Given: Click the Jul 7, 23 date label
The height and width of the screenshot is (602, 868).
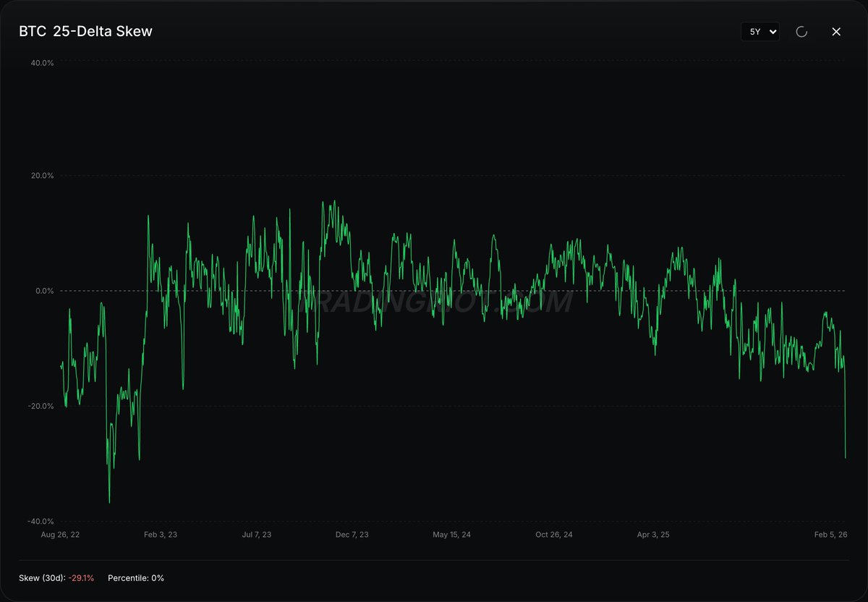Looking at the screenshot, I should point(256,535).
